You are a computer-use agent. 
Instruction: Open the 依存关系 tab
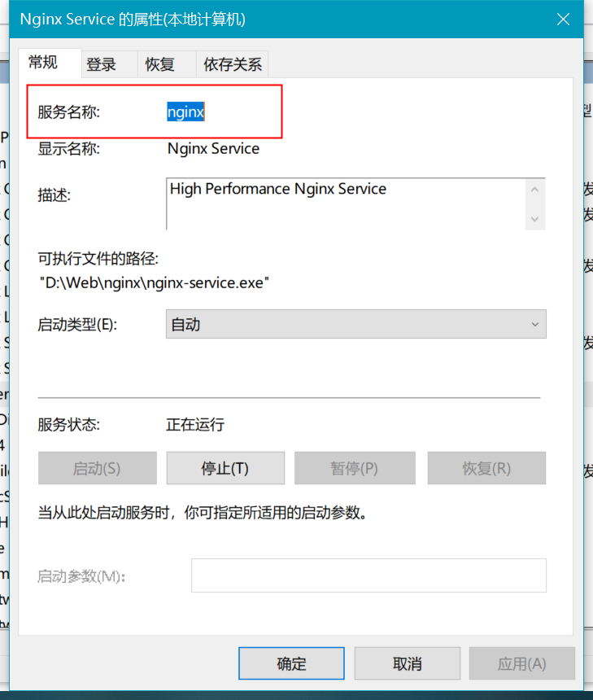233,65
